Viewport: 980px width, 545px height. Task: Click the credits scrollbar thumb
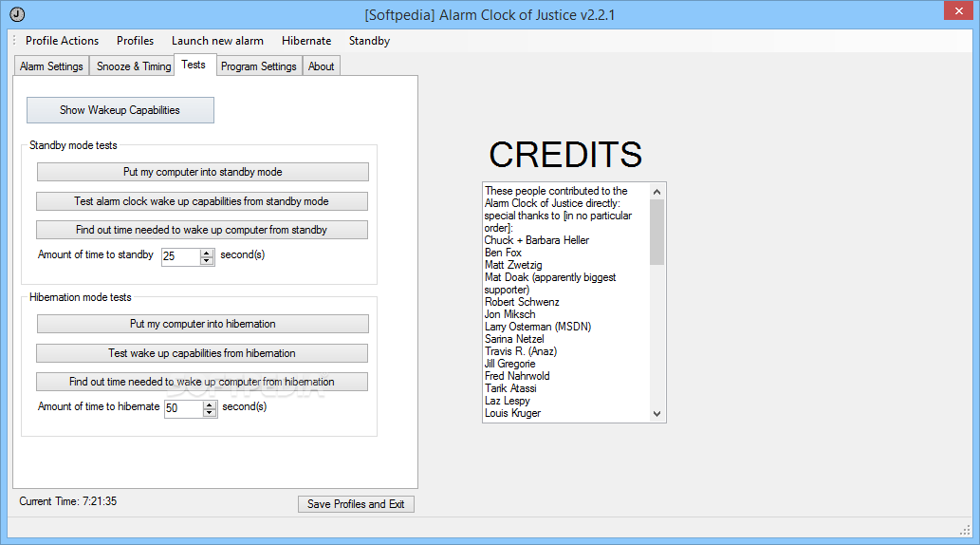click(656, 232)
